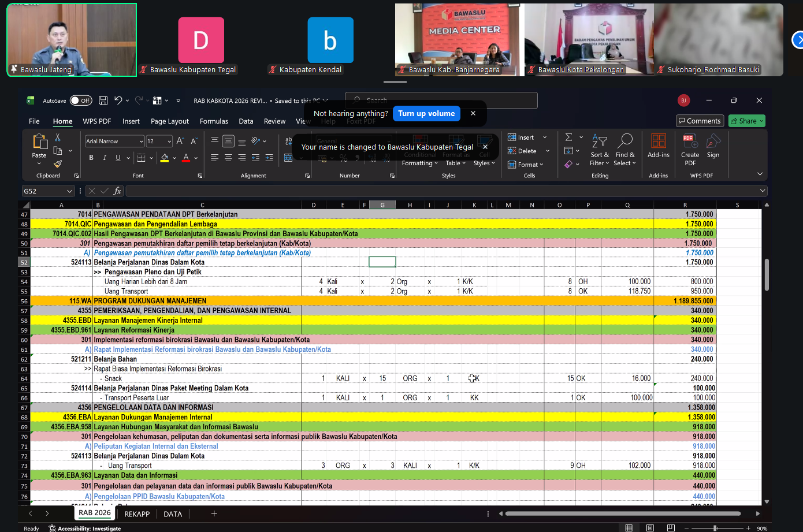Screen dimensions: 803x532
Task: Expand the Name Box dropdown
Action: (x=69, y=191)
